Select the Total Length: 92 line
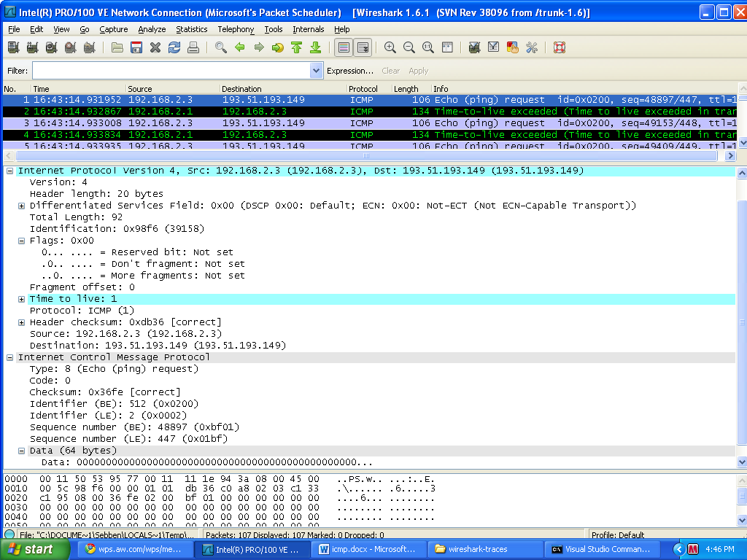 tap(76, 217)
